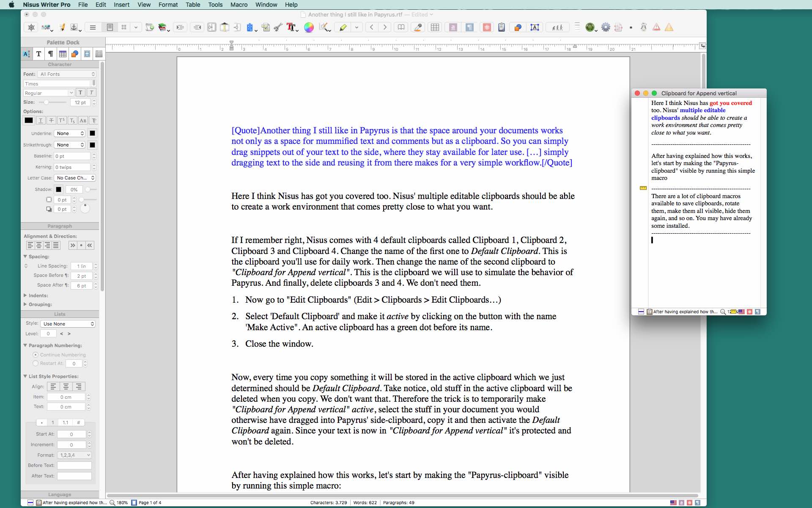Click the yellow highlighter toolbar icon
This screenshot has width=812, height=508.
[343, 28]
